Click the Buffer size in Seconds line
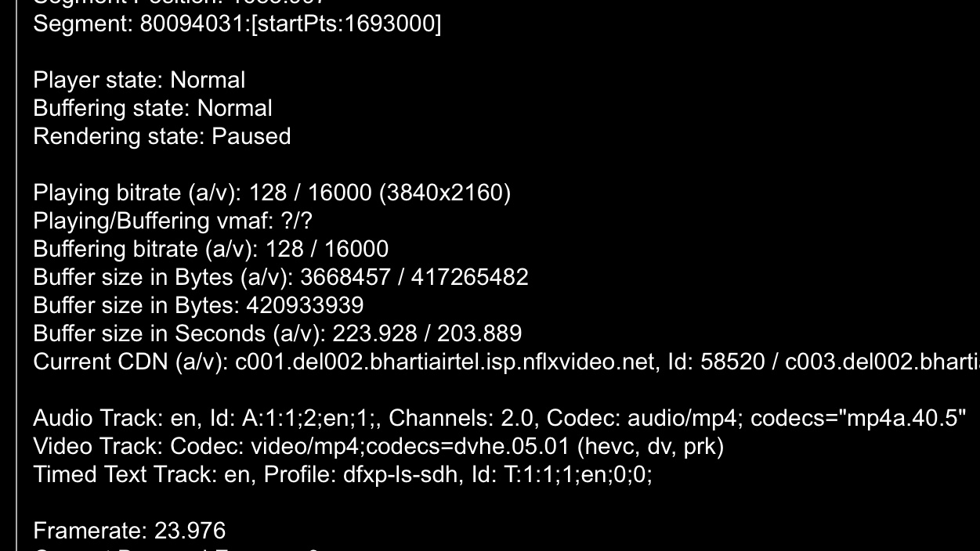The image size is (980, 551). coord(277,333)
